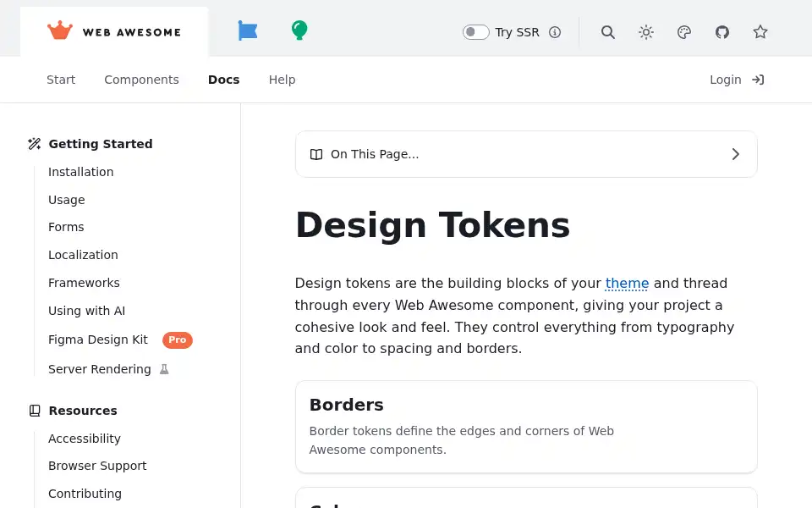
Task: Go to the Usage page
Action: [x=66, y=200]
